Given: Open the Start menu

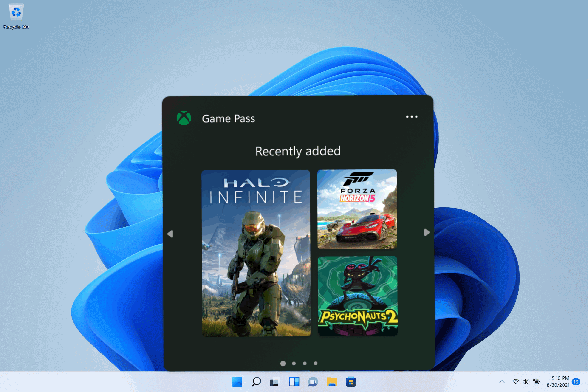Looking at the screenshot, I should [237, 382].
